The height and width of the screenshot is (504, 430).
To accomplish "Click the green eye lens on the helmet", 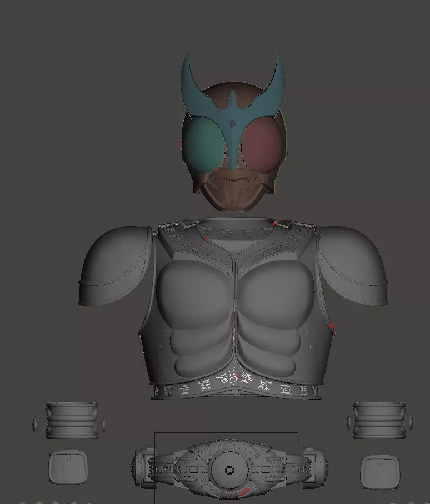I will 203,145.
